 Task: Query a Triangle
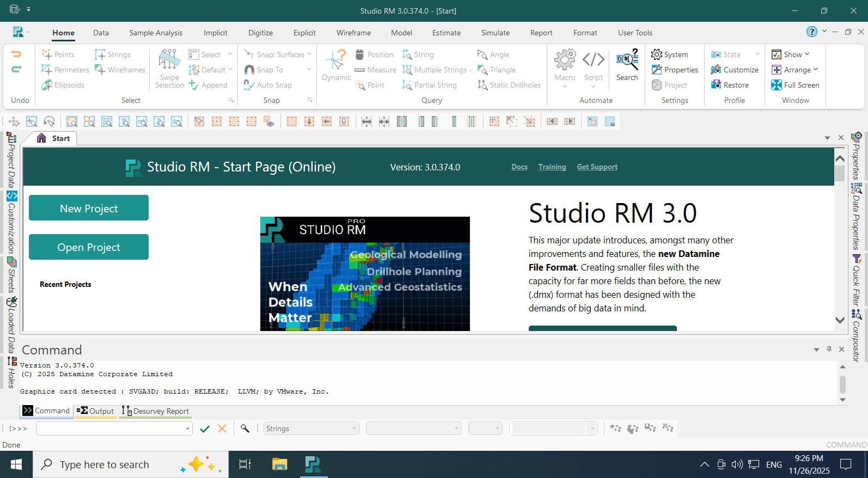coord(497,70)
